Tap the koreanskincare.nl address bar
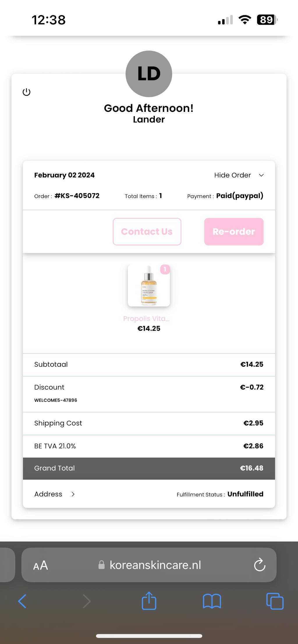The height and width of the screenshot is (644, 298). click(x=155, y=565)
